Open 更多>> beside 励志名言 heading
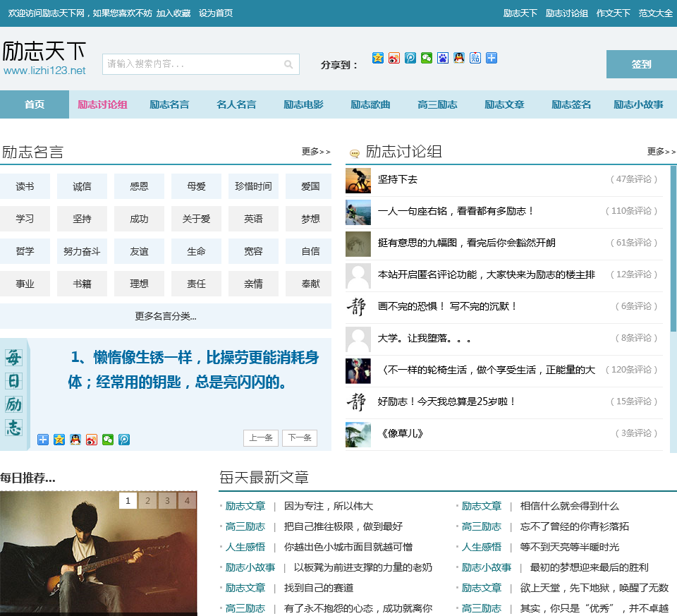Screen dimensions: 677x616 (x=315, y=151)
